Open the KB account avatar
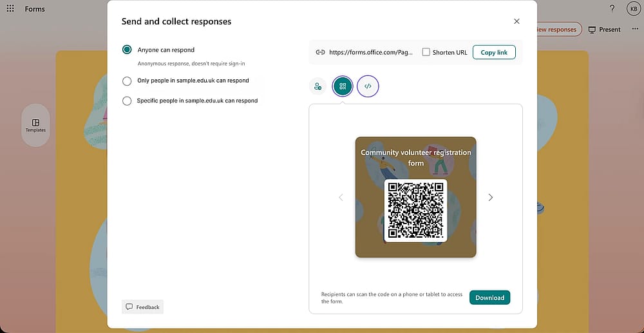This screenshot has width=644, height=333. pos(633,8)
